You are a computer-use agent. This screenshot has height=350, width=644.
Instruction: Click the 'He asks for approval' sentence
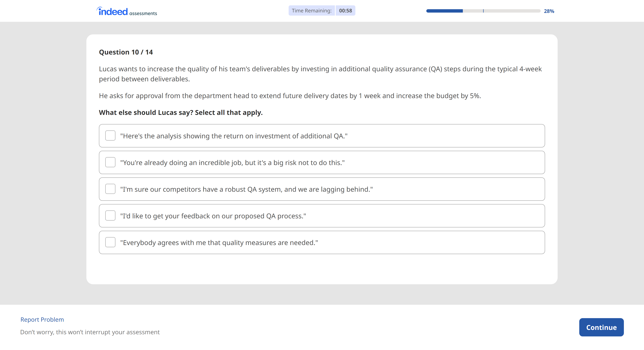coord(290,96)
